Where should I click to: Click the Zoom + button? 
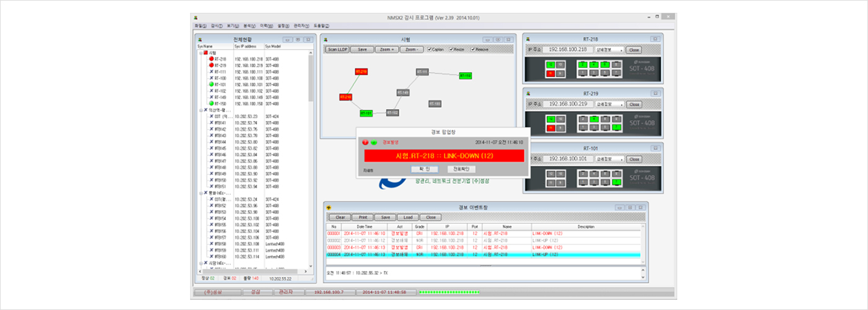click(x=387, y=49)
